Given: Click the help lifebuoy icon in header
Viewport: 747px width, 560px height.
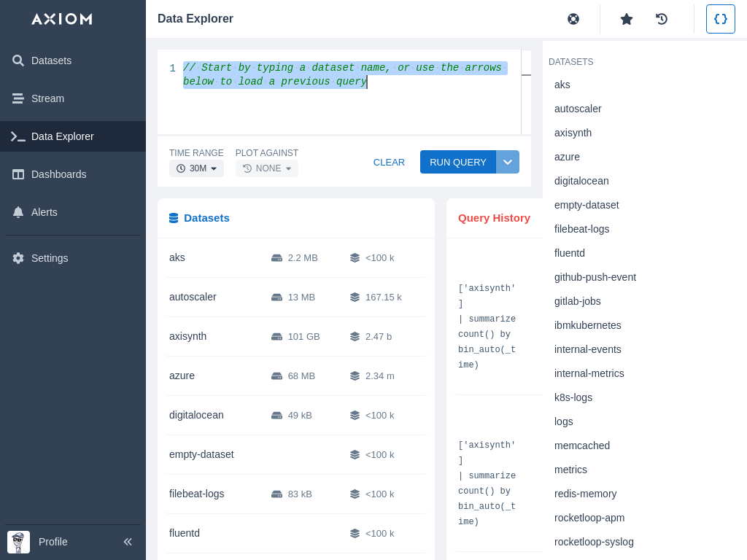Looking at the screenshot, I should point(573,19).
